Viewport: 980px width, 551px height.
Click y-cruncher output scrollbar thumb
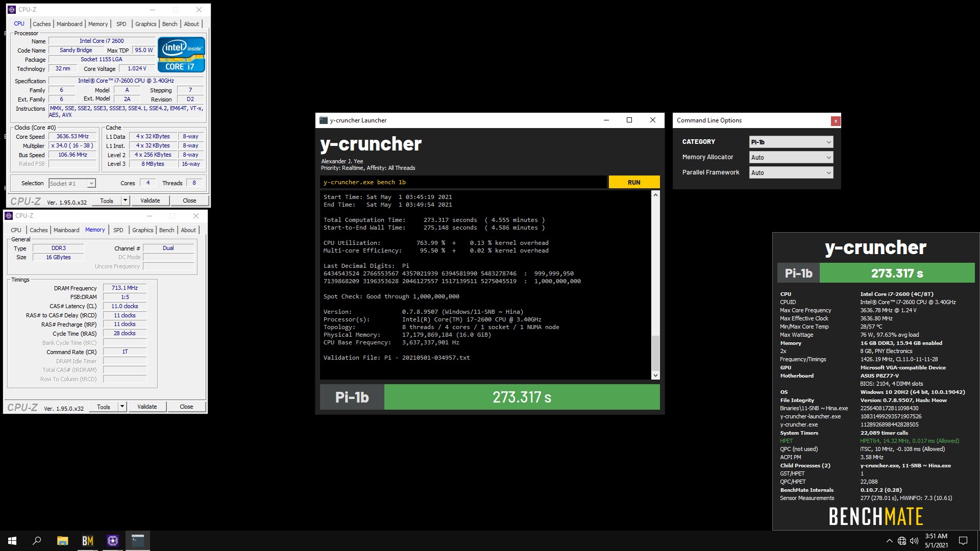(x=656, y=353)
